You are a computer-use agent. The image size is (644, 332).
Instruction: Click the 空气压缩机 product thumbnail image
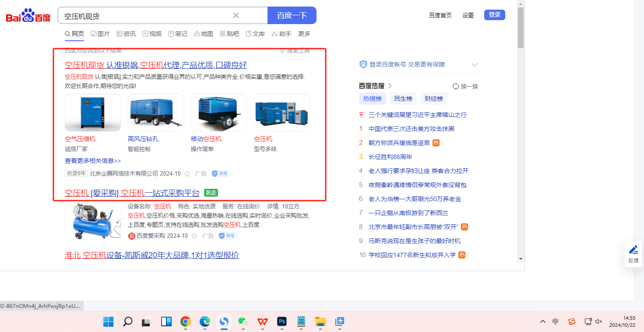point(93,113)
